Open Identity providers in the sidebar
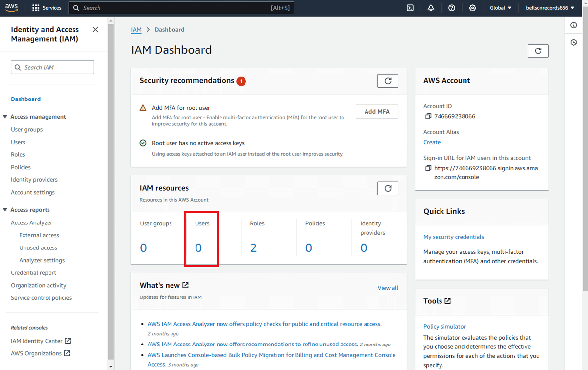The image size is (588, 370). pos(34,180)
